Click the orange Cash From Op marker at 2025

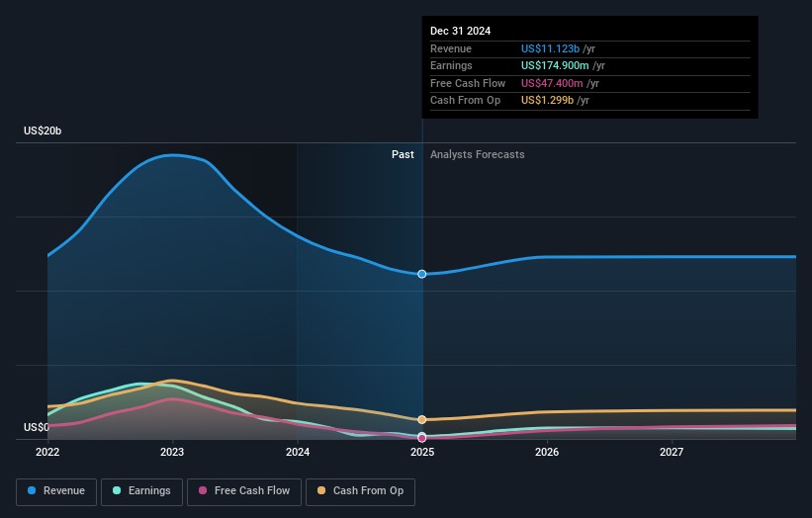tap(422, 420)
